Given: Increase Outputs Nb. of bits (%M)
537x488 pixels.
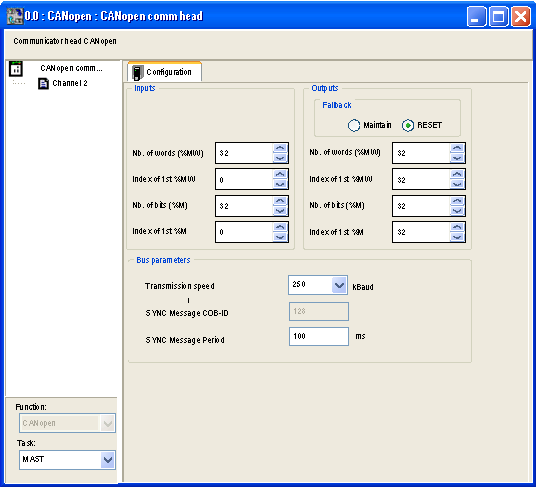Looking at the screenshot, I should [457, 201].
